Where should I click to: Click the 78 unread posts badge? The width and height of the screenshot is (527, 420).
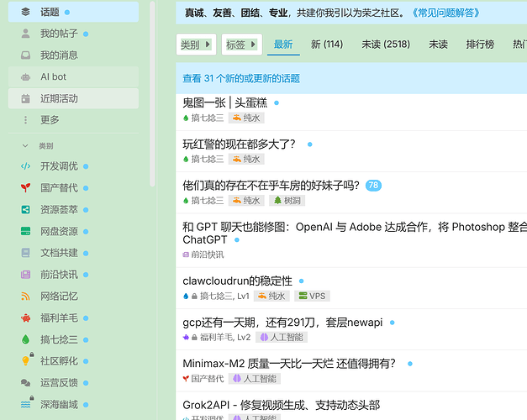(x=373, y=185)
